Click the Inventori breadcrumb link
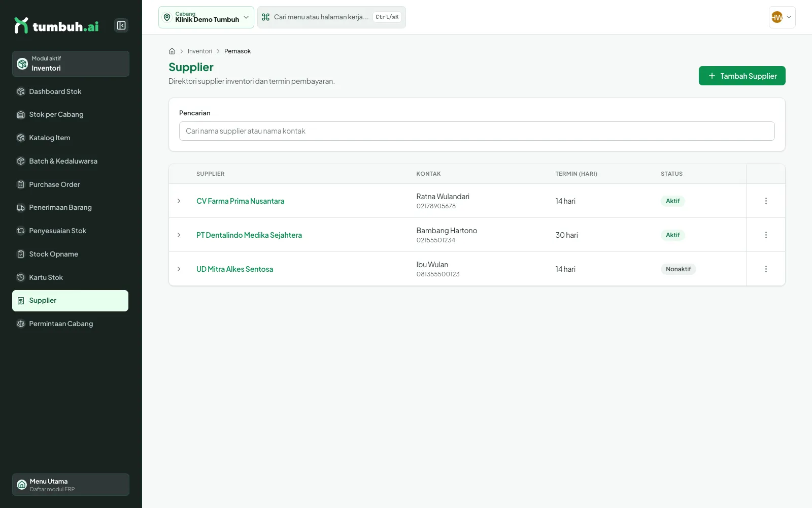Image resolution: width=812 pixels, height=508 pixels. click(200, 51)
